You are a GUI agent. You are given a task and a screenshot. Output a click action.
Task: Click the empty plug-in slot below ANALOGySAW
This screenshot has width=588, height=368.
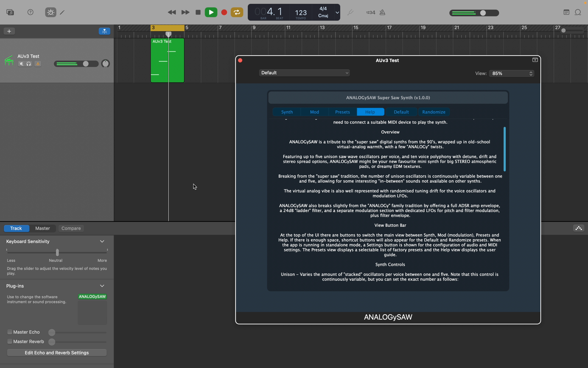(92, 313)
